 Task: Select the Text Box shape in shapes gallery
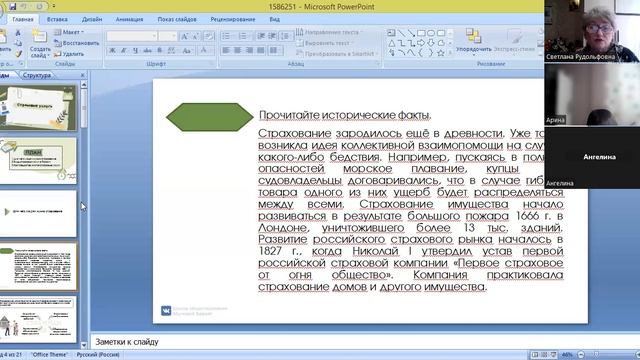(x=391, y=33)
